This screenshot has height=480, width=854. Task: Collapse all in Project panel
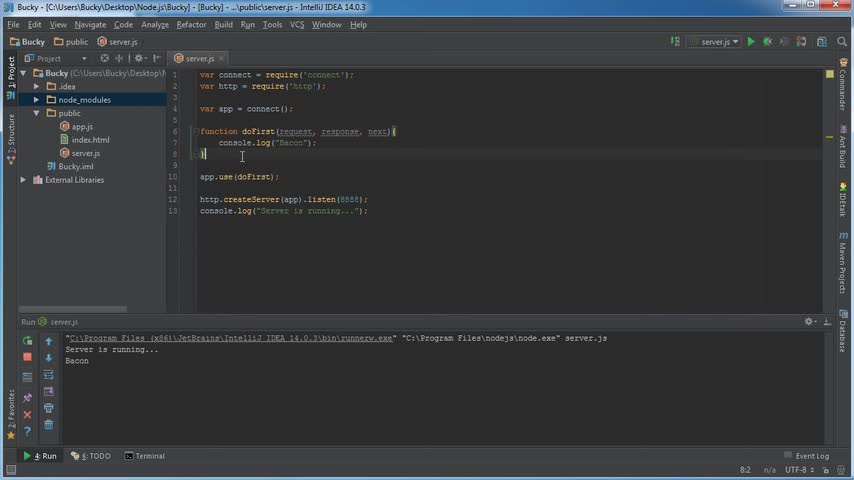tap(119, 58)
